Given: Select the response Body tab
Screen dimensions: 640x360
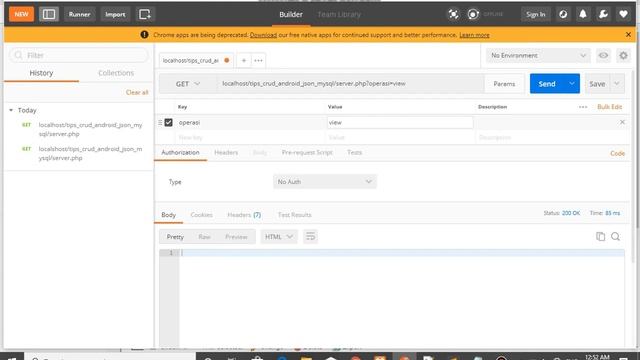Looking at the screenshot, I should (x=169, y=215).
